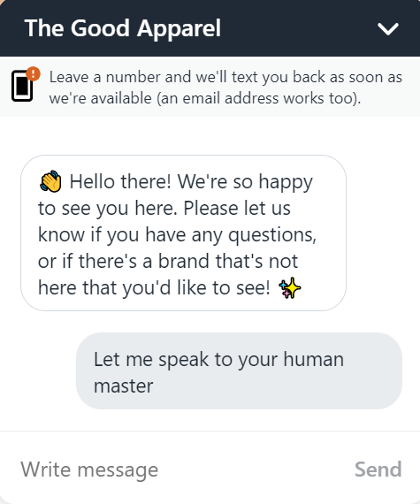Click "to see you here. Please let us" line
Viewport: 420px width, 504px height.
point(164,209)
